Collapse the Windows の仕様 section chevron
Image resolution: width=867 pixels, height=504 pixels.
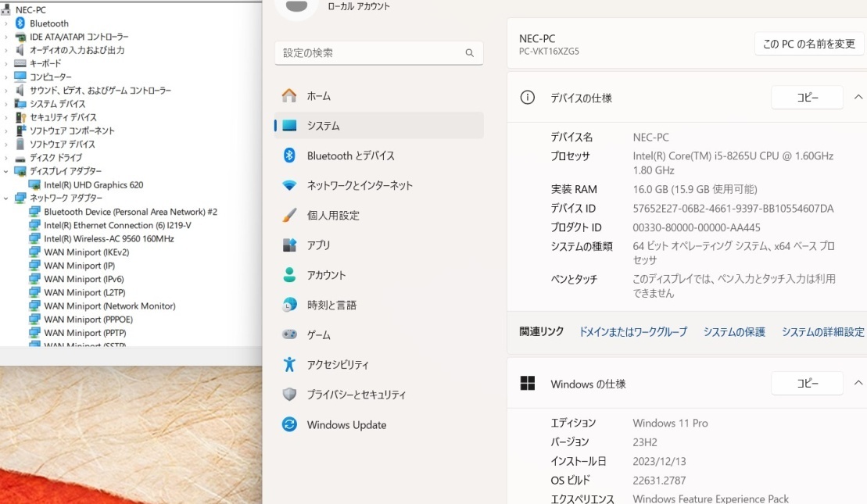click(x=858, y=383)
